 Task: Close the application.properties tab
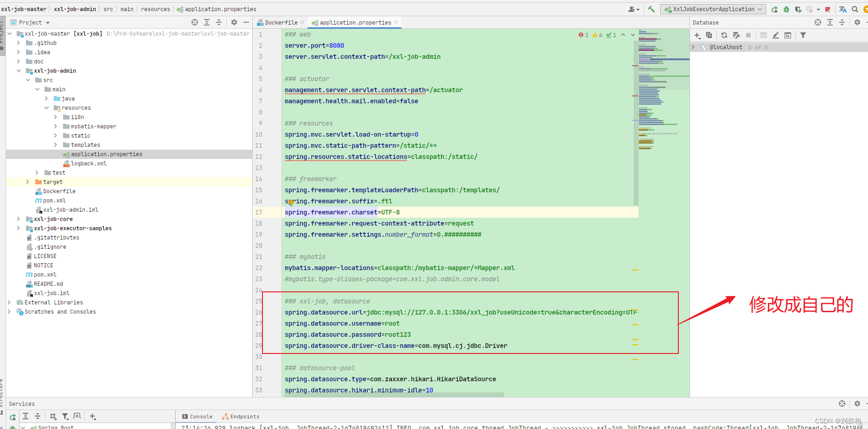click(x=396, y=22)
